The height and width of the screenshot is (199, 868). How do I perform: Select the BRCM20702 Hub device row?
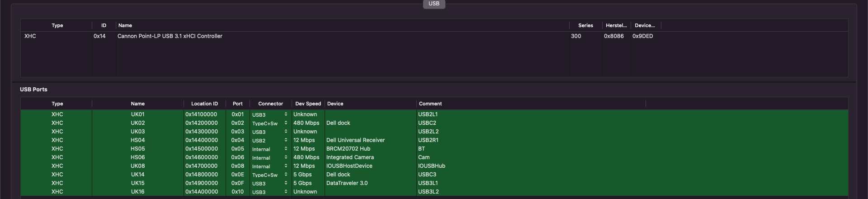click(348, 149)
